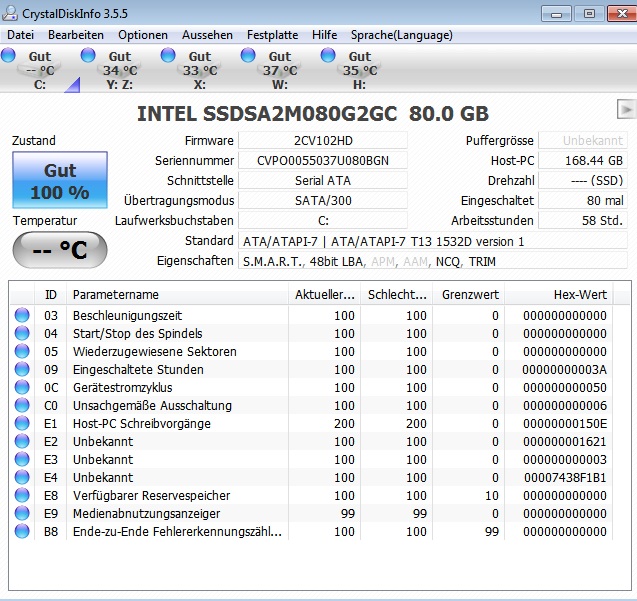Screen dimensions: 637x601
Task: Select hex value 0000000150E
Action: click(565, 423)
